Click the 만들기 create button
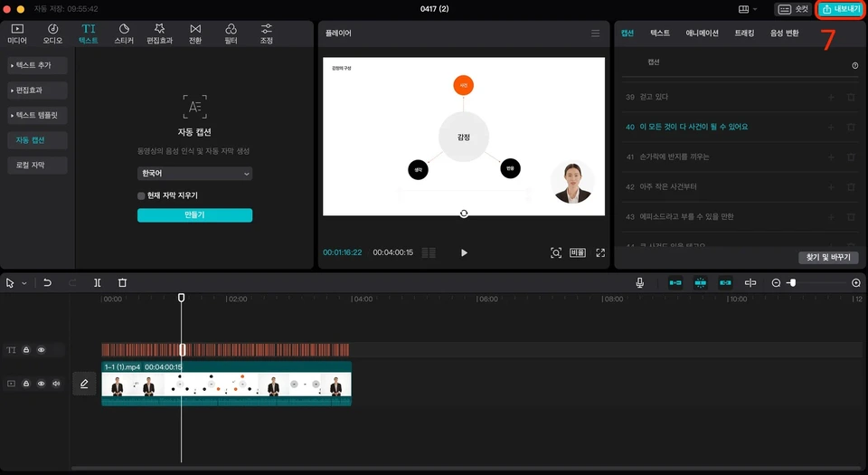868x475 pixels. click(x=195, y=214)
